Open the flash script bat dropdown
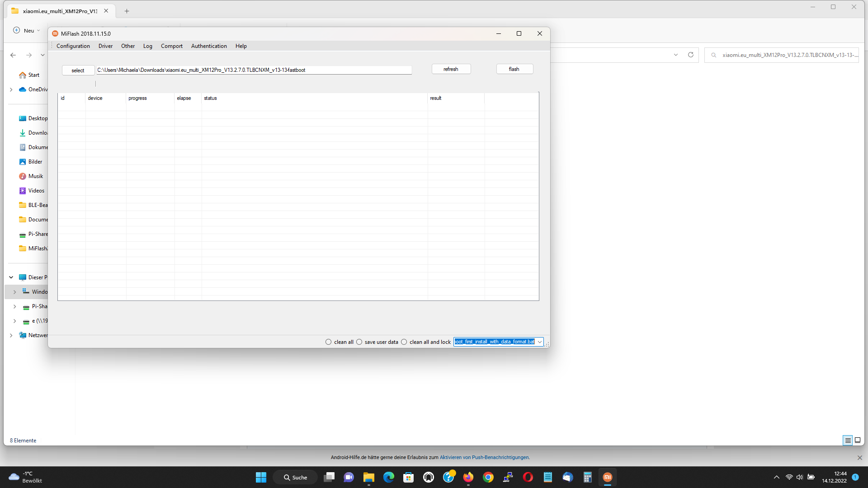 539,342
